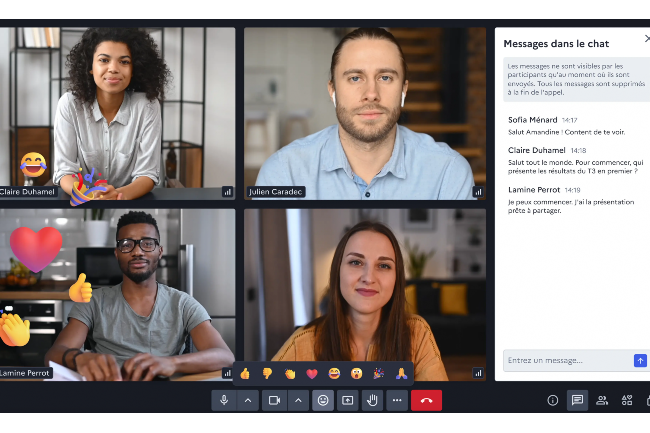Send thumbs down reaction emoji
650x433 pixels.
[x=267, y=373]
